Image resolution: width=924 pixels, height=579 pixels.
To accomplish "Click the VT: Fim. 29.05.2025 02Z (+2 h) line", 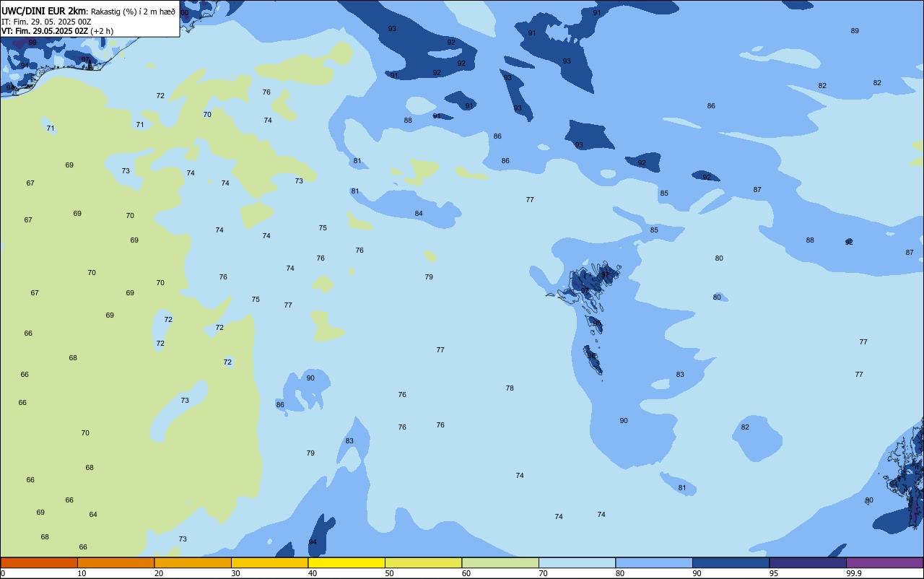I will (57, 31).
